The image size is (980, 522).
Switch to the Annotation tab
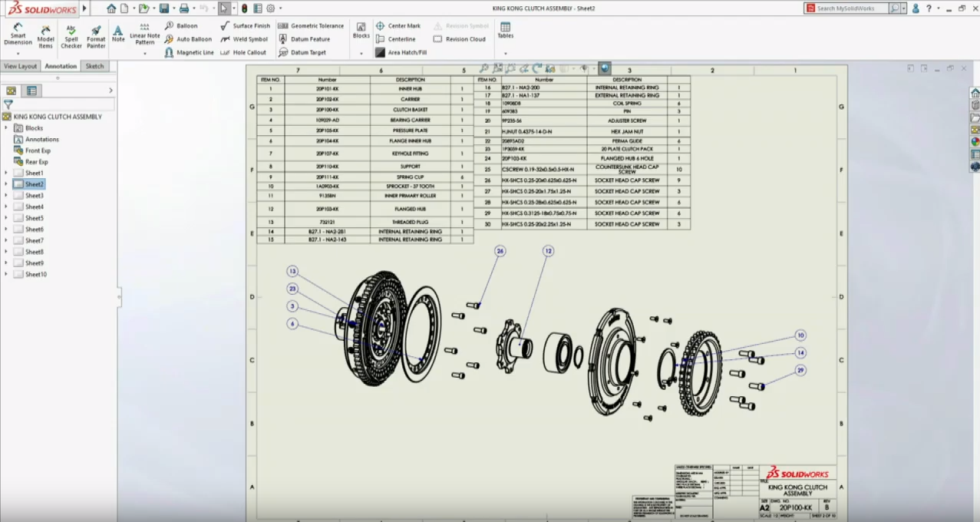pyautogui.click(x=61, y=66)
